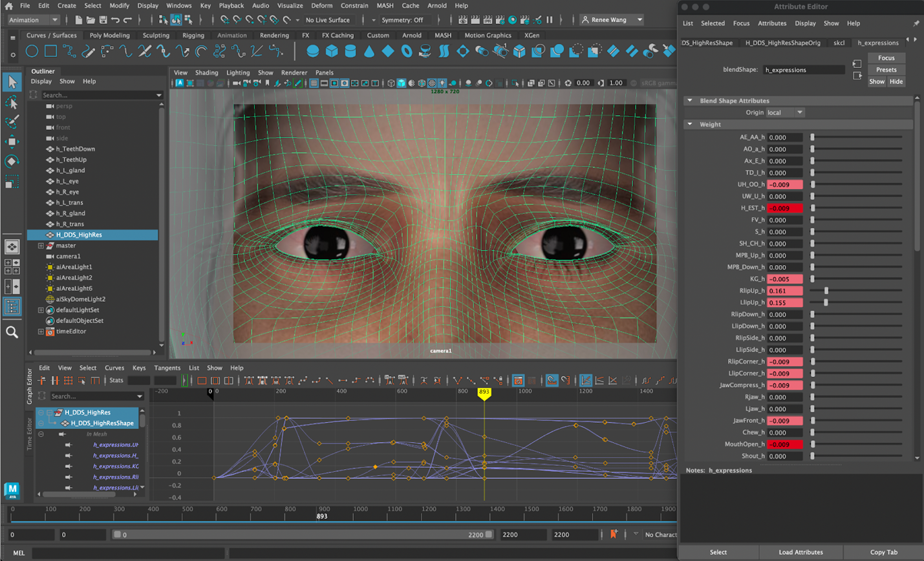This screenshot has height=561, width=924.
Task: Expand the master node in Outliner
Action: (41, 246)
